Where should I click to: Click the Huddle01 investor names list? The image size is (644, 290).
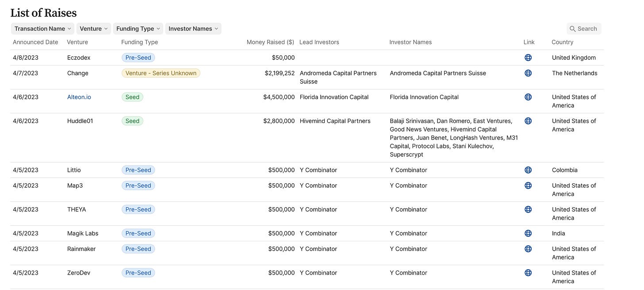454,138
